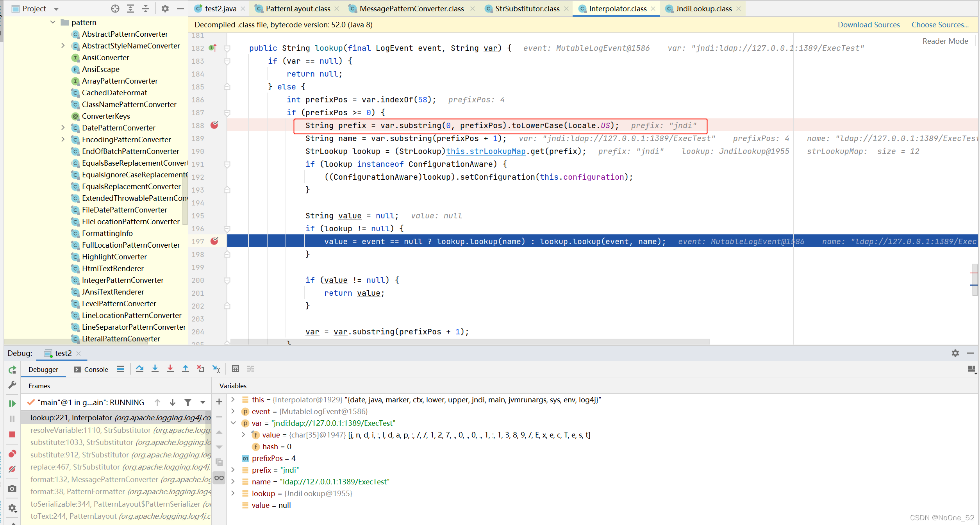980x525 pixels.
Task: Click the Step Over debugger icon
Action: 139,369
